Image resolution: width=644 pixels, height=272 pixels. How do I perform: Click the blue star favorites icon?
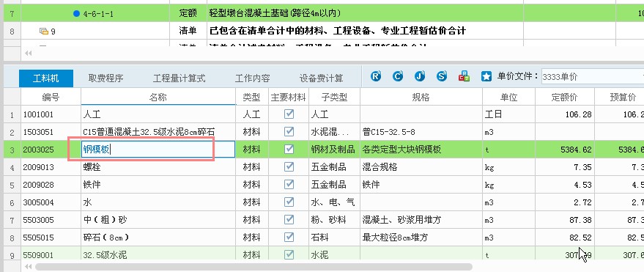tap(486, 76)
